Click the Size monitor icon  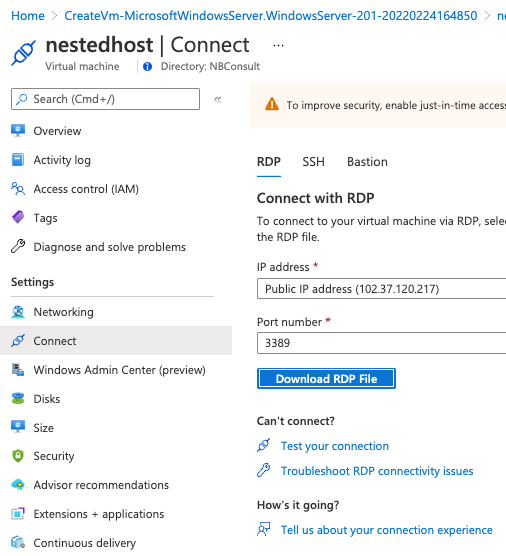18,427
